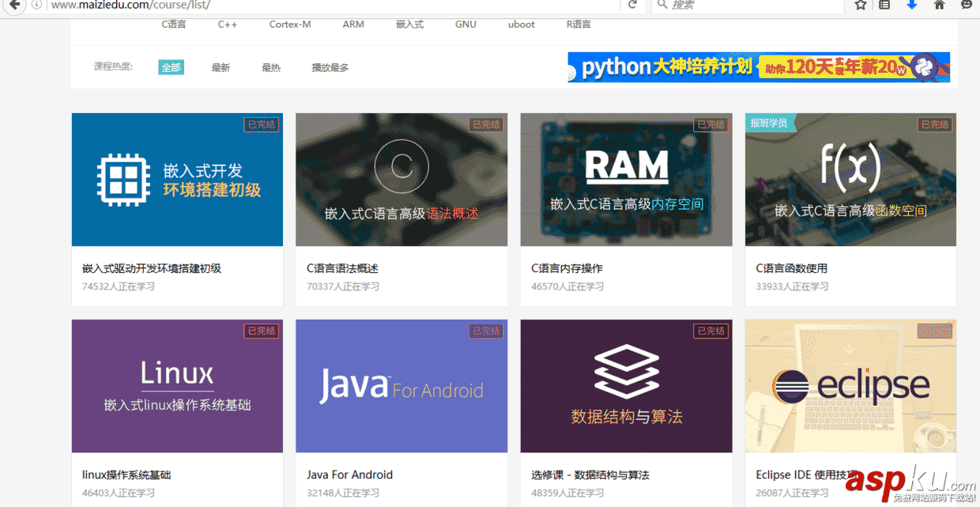980x507 pixels.
Task: Switch sorting to 最热
Action: pos(271,67)
